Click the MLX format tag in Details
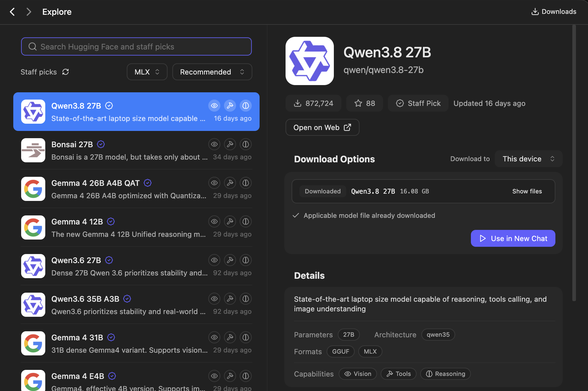The height and width of the screenshot is (391, 588). click(x=370, y=351)
